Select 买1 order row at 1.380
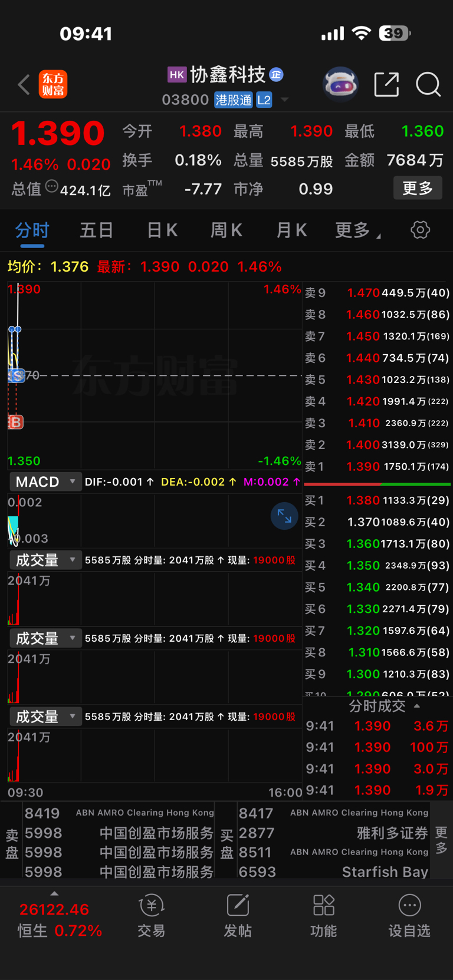The image size is (453, 980). tap(377, 500)
